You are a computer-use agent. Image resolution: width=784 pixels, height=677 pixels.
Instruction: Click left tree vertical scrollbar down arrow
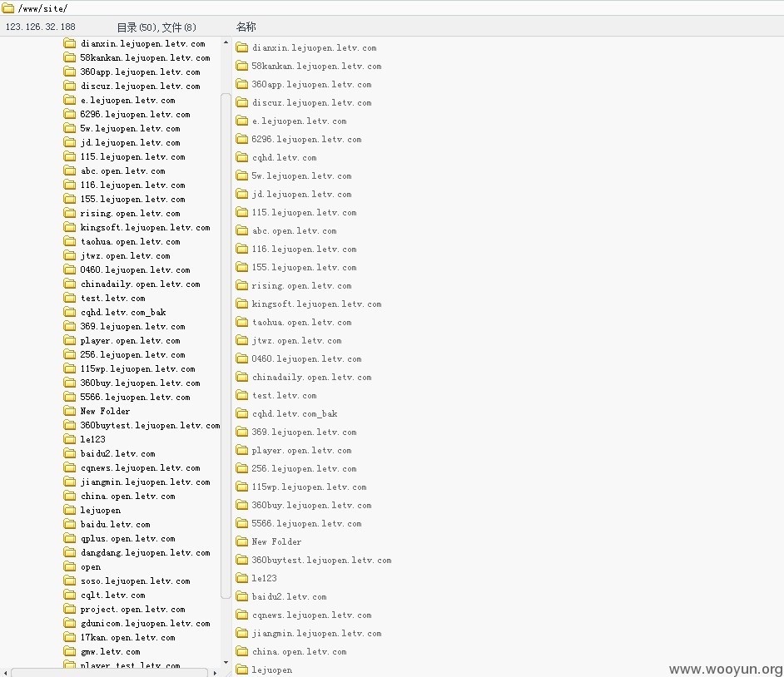226,663
